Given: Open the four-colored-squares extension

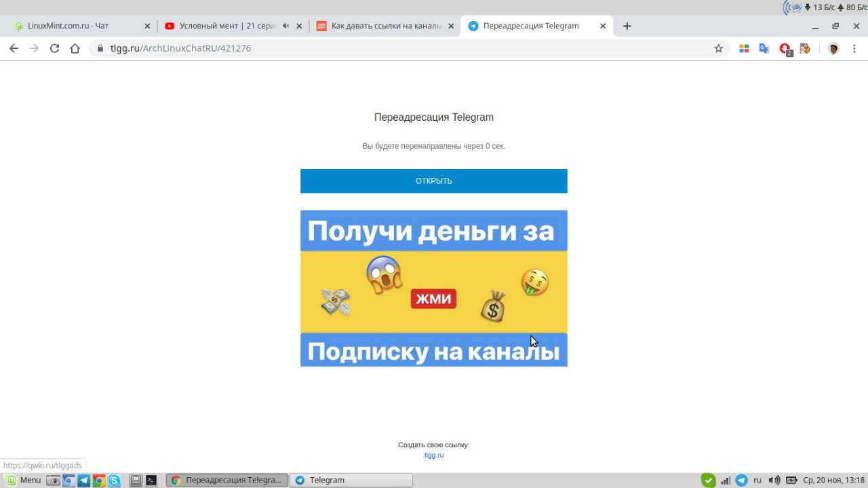Looking at the screenshot, I should [744, 48].
